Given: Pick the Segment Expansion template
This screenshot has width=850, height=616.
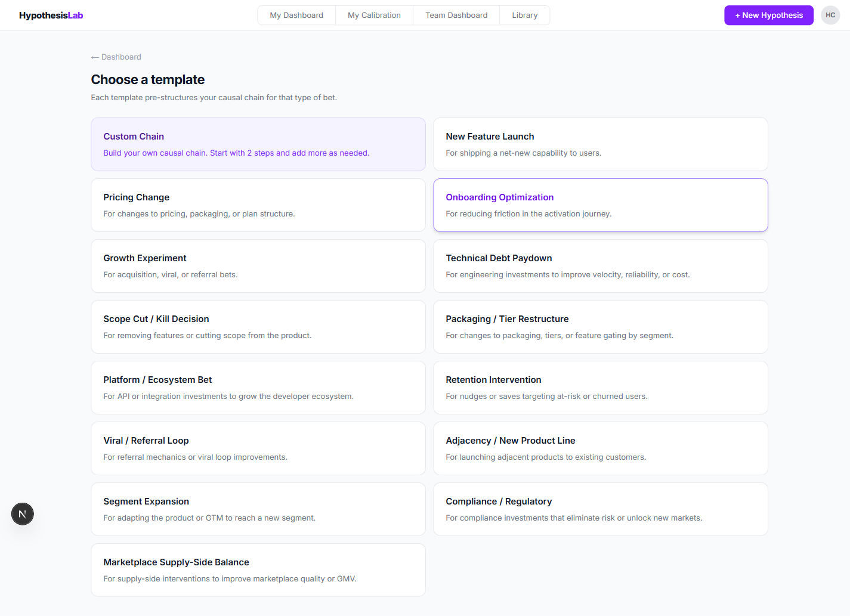Looking at the screenshot, I should [258, 509].
